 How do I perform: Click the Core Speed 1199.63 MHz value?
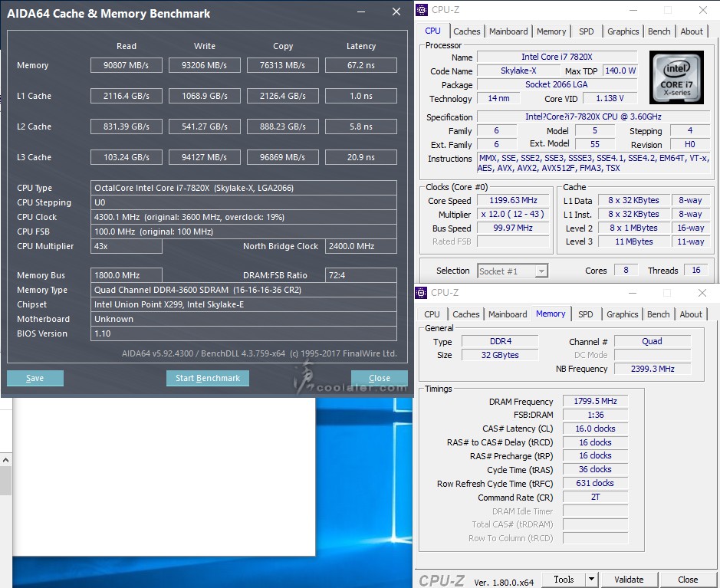pos(514,201)
